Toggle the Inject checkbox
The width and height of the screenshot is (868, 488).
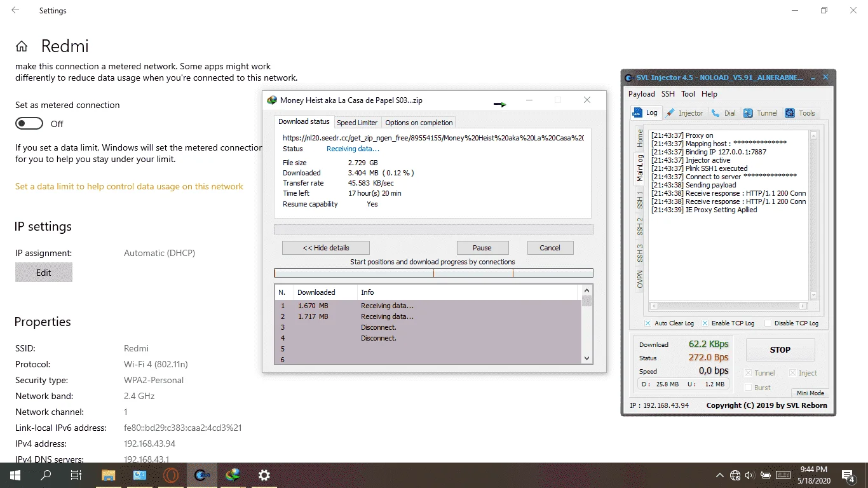pos(792,373)
